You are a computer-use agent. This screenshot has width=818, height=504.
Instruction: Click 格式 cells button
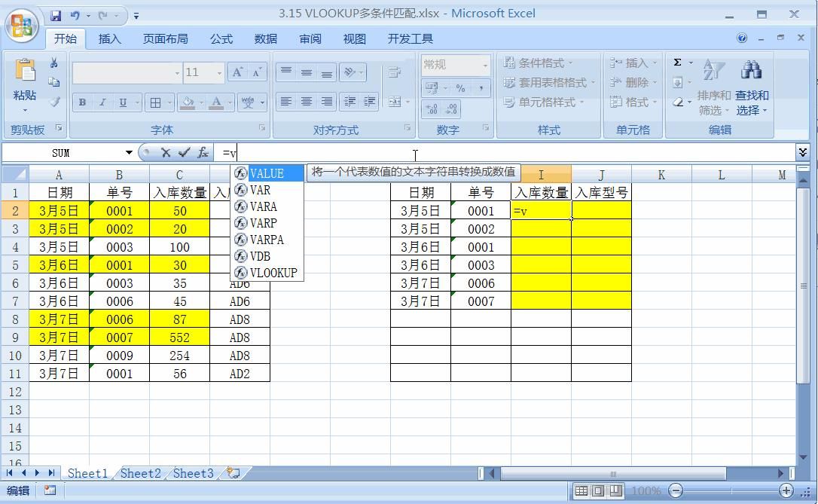click(633, 102)
